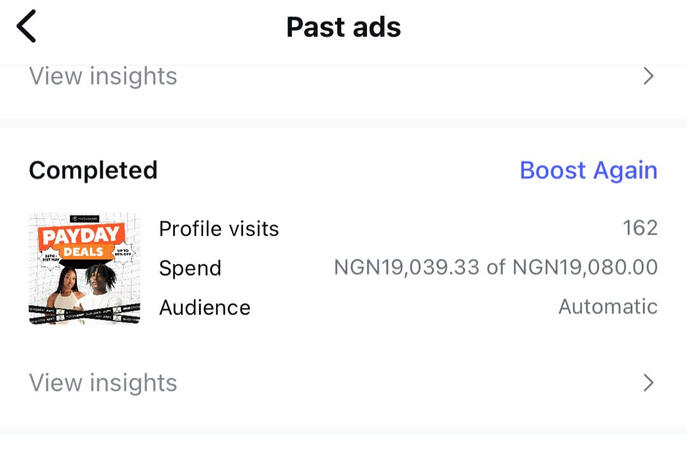Expand bottom View insights chevron arrow
Image resolution: width=687 pixels, height=450 pixels.
[x=648, y=383]
